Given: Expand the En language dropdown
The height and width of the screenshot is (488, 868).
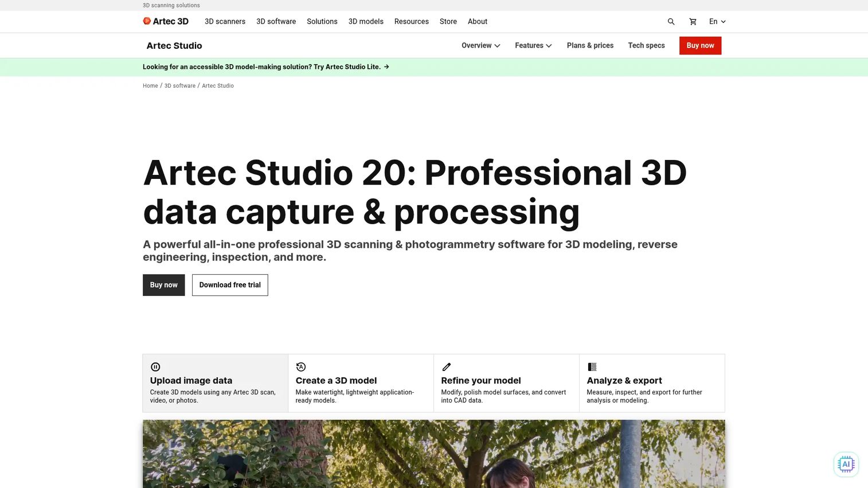Looking at the screenshot, I should 717,22.
